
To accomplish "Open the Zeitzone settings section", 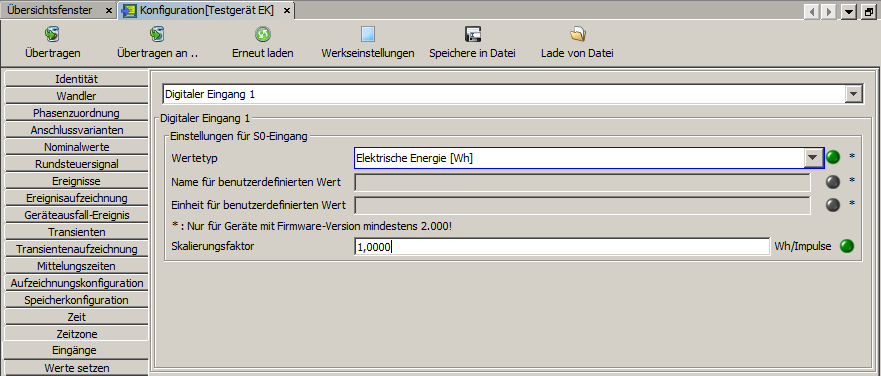I will pyautogui.click(x=76, y=334).
